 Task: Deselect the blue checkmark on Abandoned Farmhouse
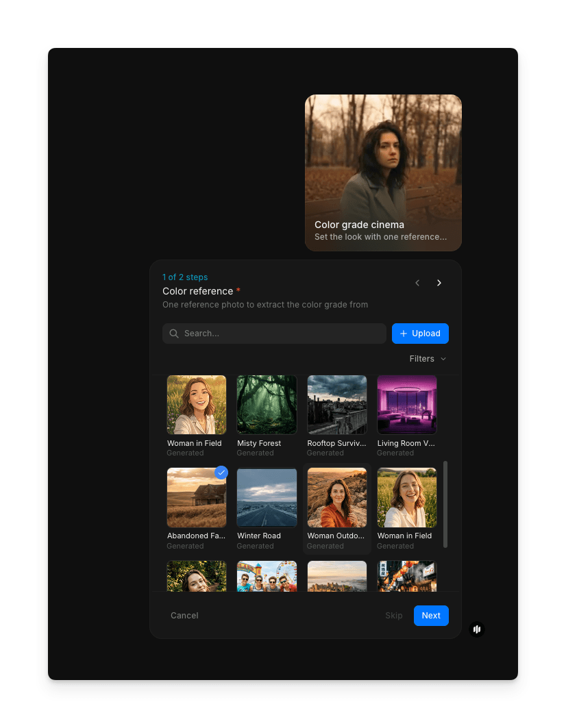221,473
